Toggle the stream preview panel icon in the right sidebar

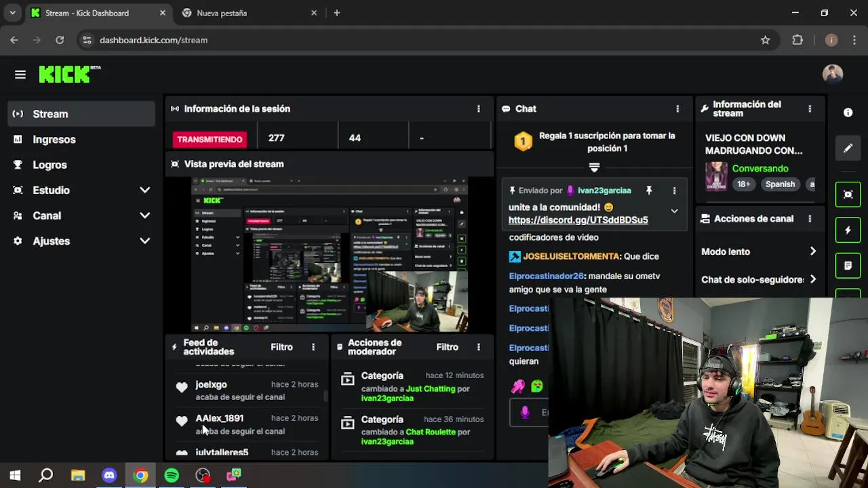coord(848,195)
